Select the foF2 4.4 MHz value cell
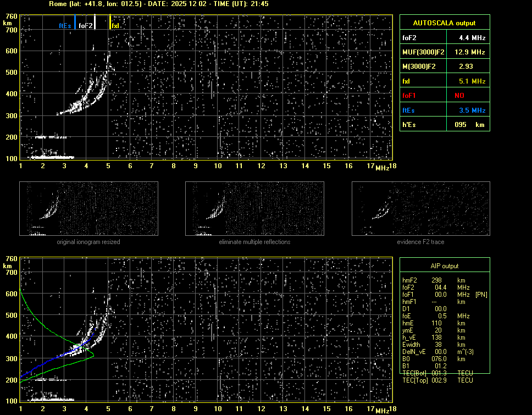This screenshot has width=532, height=415. click(472, 38)
